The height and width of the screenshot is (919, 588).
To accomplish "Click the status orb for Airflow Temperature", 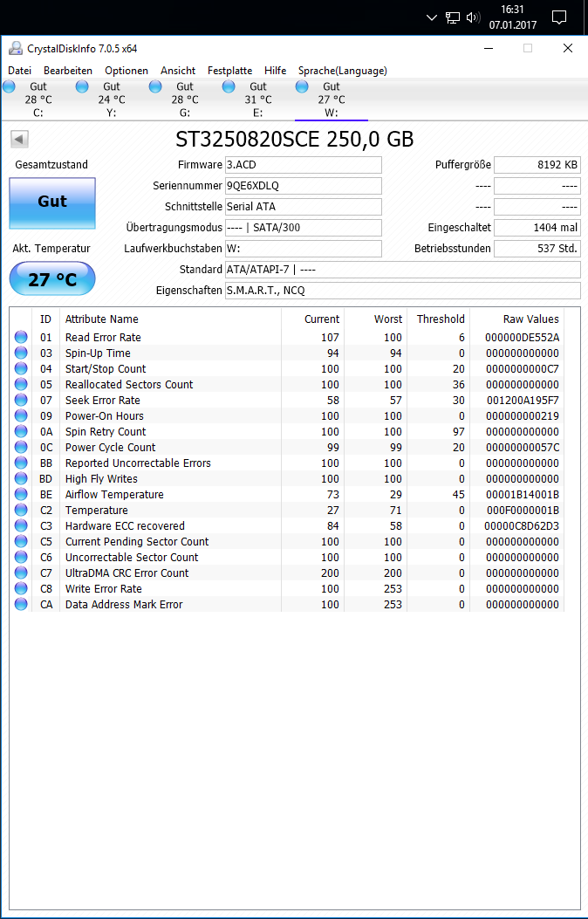I will pos(21,494).
